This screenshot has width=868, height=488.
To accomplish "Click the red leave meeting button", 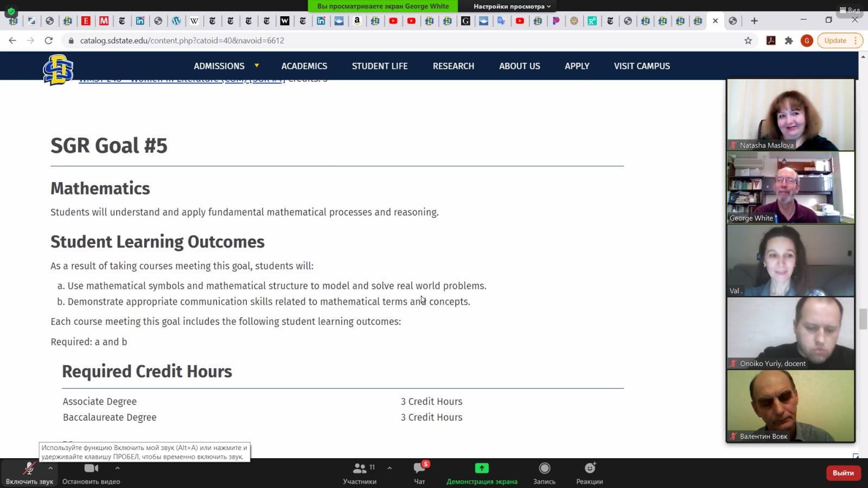I will tap(843, 473).
